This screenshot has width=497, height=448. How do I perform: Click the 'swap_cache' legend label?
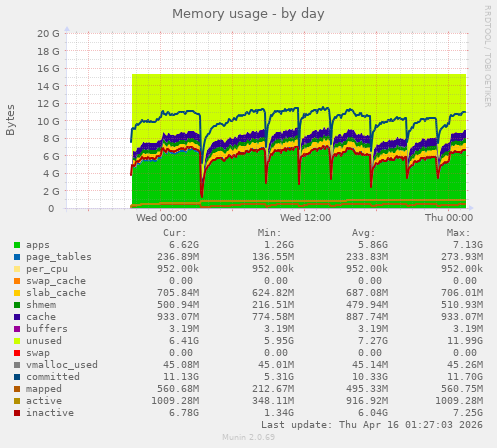point(56,281)
